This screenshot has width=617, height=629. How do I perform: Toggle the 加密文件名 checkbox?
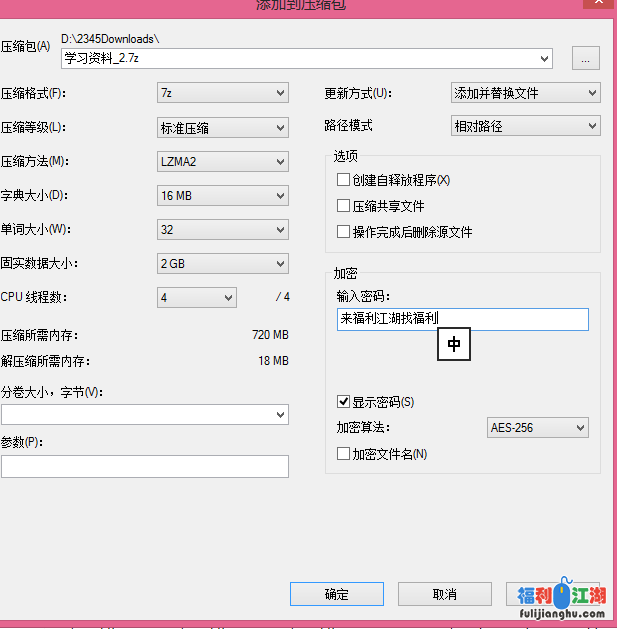tap(345, 454)
